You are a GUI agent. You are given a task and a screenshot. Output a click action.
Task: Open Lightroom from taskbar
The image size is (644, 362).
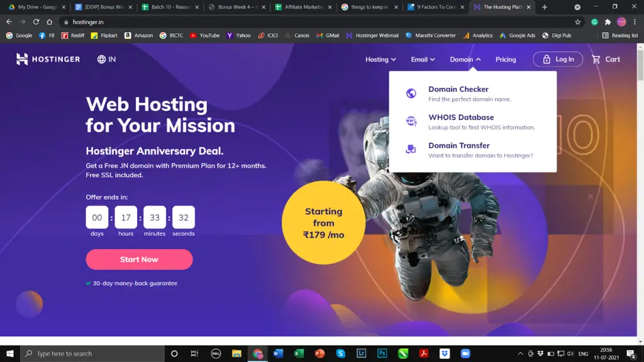(362, 353)
